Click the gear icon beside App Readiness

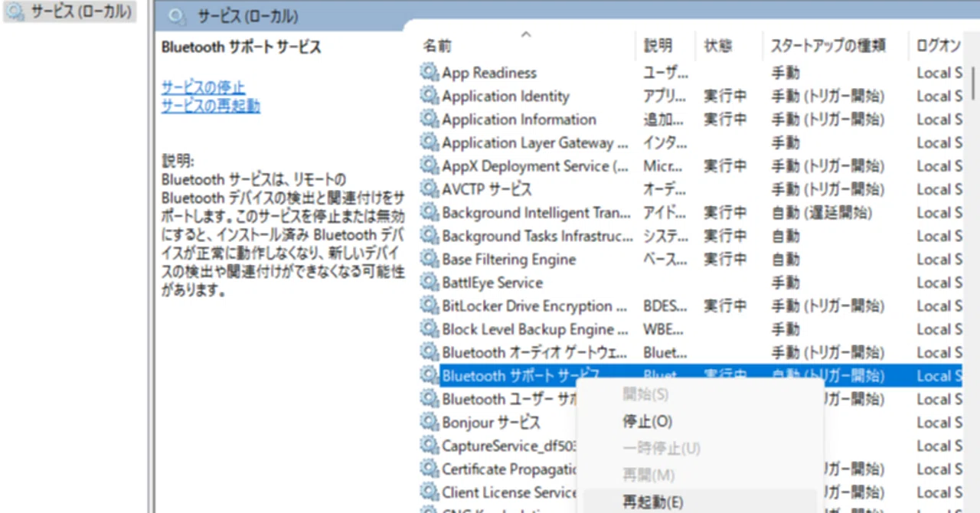[x=429, y=72]
